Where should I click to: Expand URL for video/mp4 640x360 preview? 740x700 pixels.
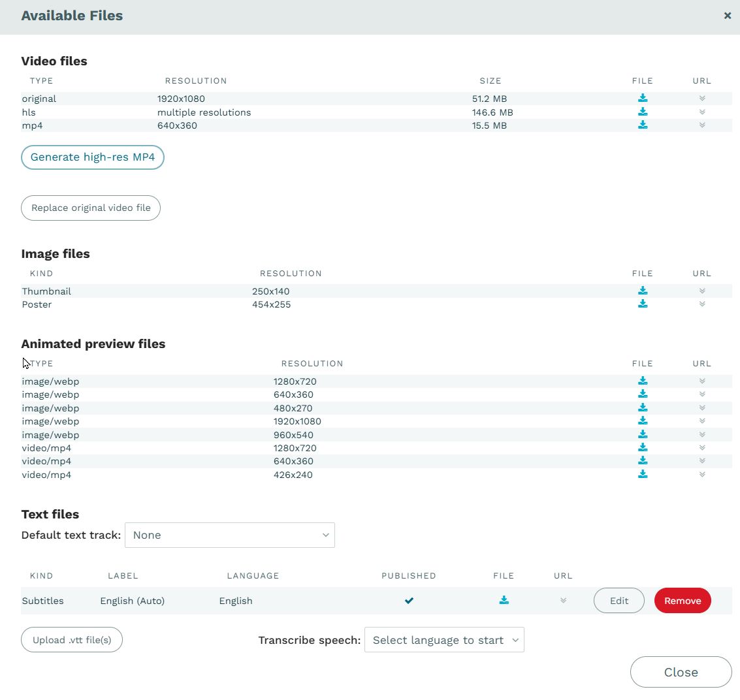[x=702, y=461]
